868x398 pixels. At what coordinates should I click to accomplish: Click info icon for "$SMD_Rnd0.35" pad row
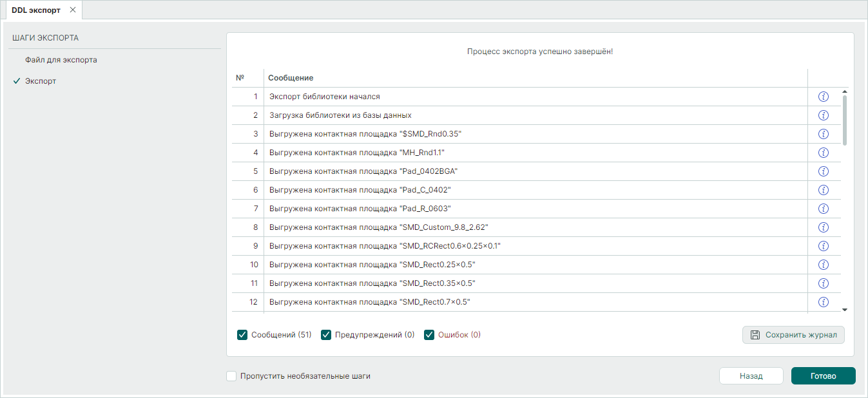click(823, 134)
